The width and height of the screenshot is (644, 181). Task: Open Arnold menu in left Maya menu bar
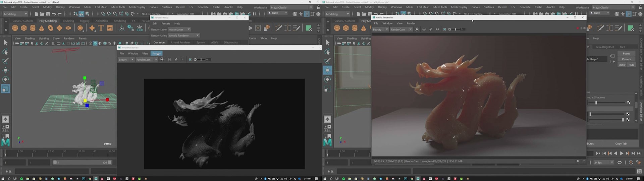tap(228, 7)
